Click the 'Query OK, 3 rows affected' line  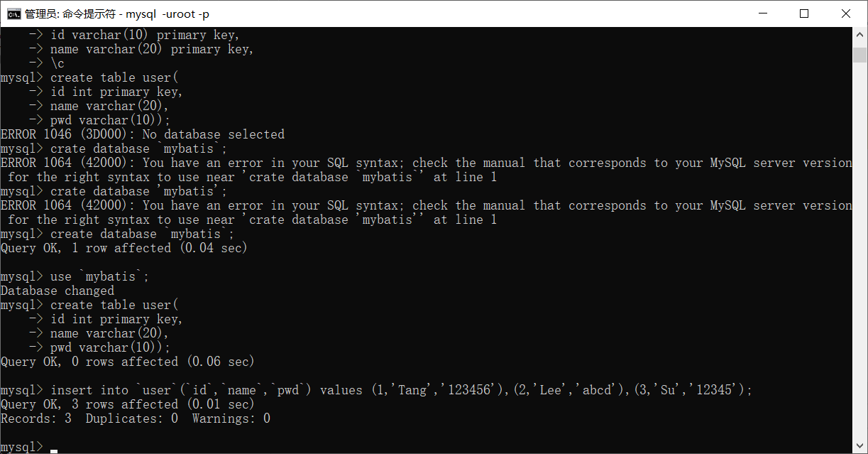coord(127,404)
